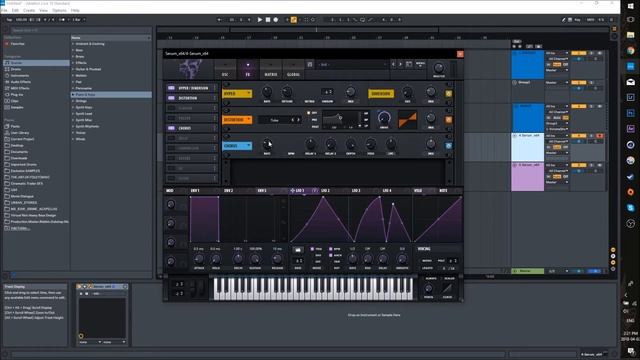Adjust the distortion Drive knob
The width and height of the screenshot is (640, 360).
coord(384,118)
